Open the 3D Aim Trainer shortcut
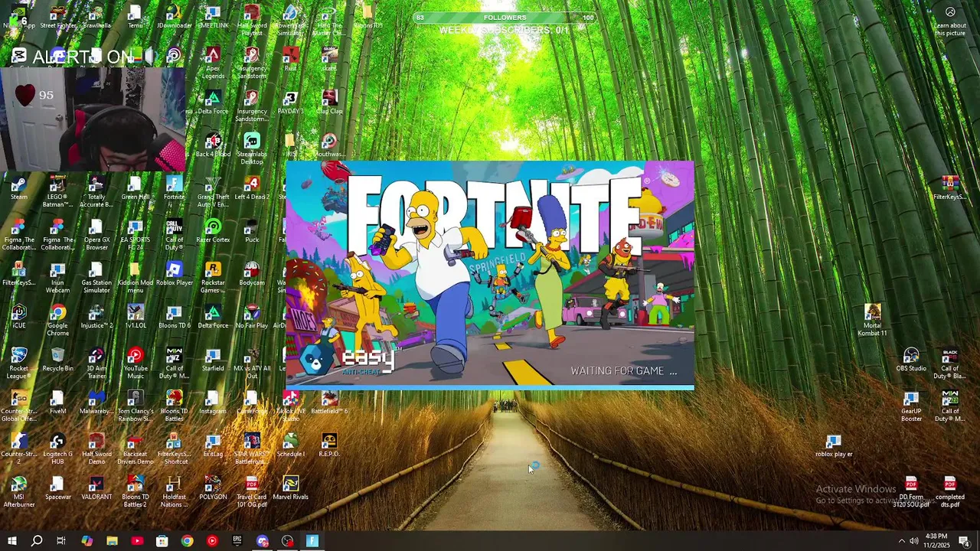This screenshot has height=551, width=980. tap(96, 364)
